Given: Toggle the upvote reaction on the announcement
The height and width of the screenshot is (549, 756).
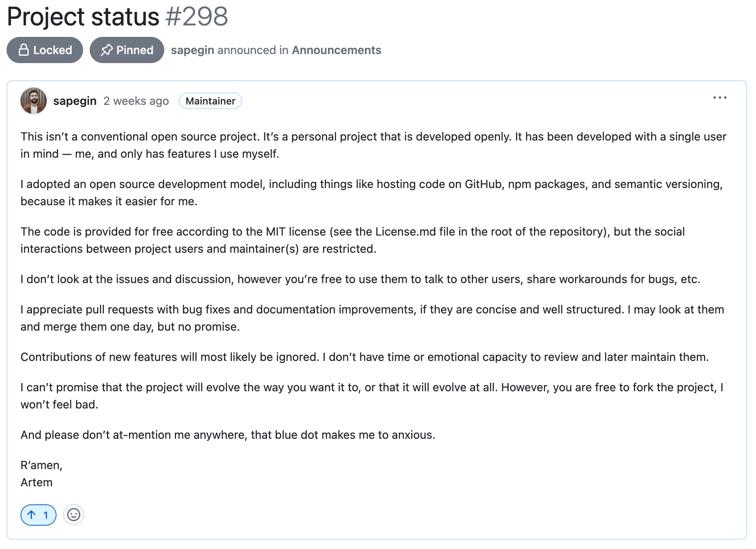Looking at the screenshot, I should click(x=38, y=515).
